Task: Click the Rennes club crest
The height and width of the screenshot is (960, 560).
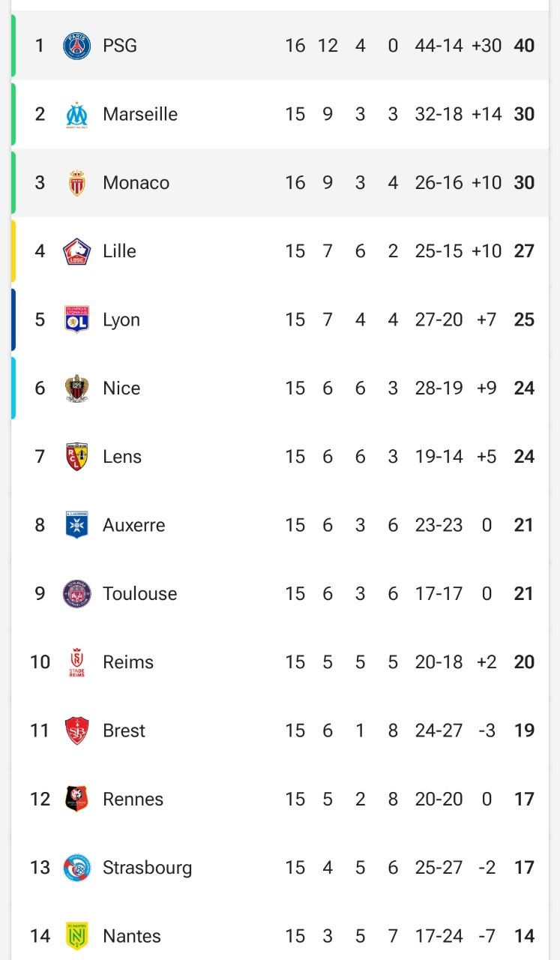Action: click(76, 799)
